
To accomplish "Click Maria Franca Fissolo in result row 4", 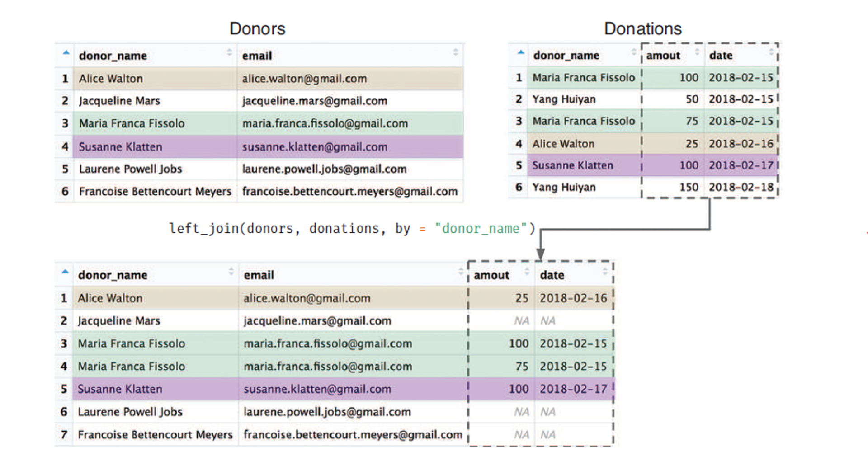I will 131,367.
